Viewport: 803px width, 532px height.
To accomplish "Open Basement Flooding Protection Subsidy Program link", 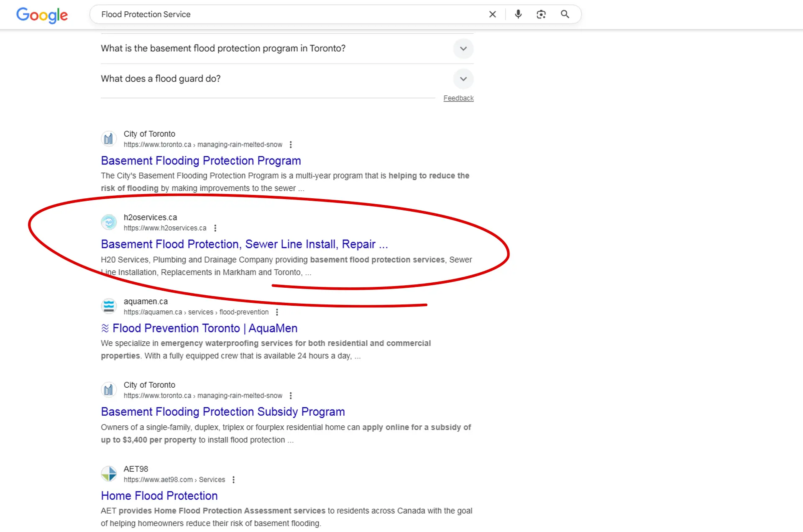I will pyautogui.click(x=222, y=412).
